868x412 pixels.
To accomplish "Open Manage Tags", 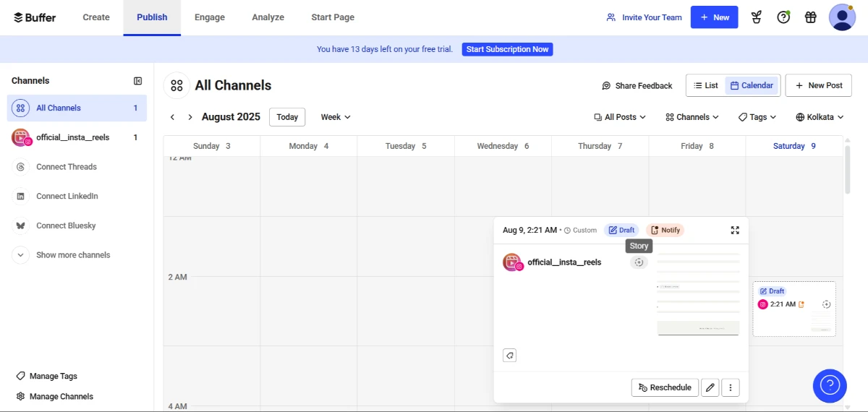I will [47, 376].
